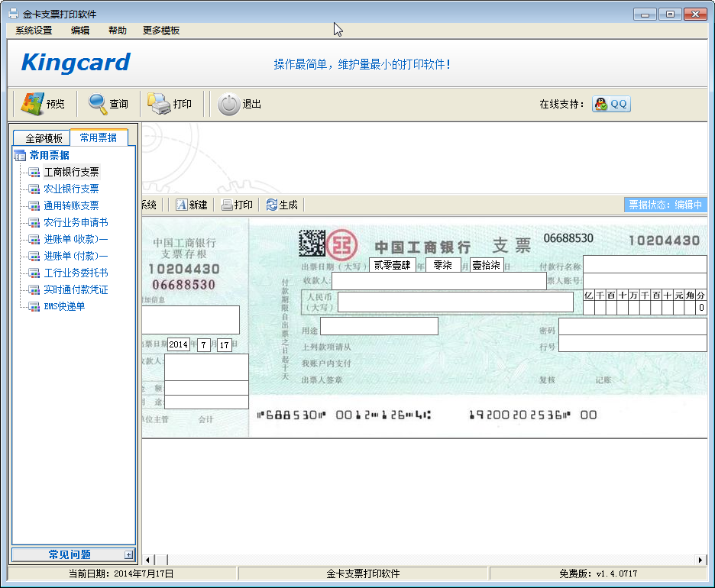Screen dimensions: 715x588
Task: Click the 行号 input field
Action: tap(632, 343)
